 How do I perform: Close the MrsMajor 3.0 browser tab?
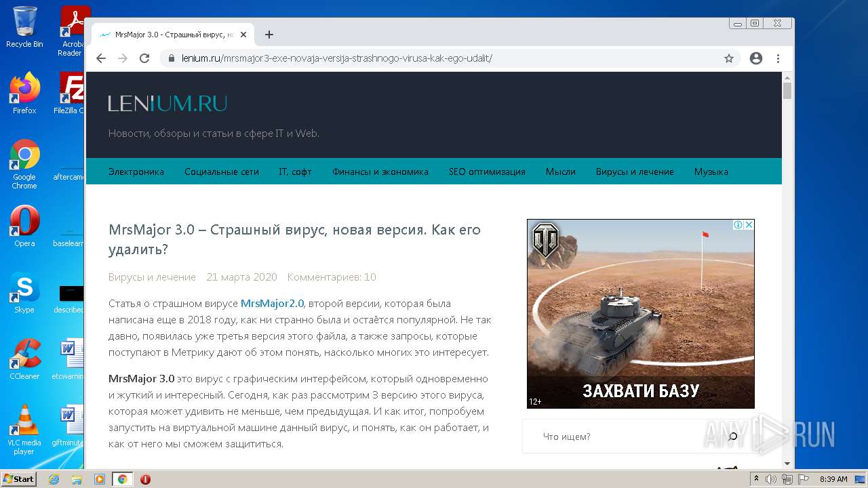[243, 35]
